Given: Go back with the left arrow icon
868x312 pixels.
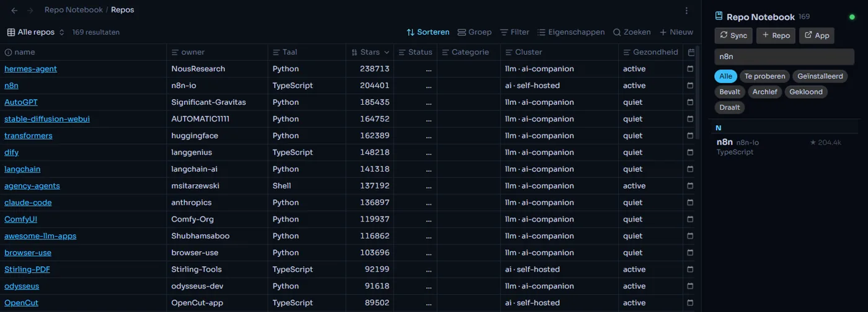Looking at the screenshot, I should (14, 11).
